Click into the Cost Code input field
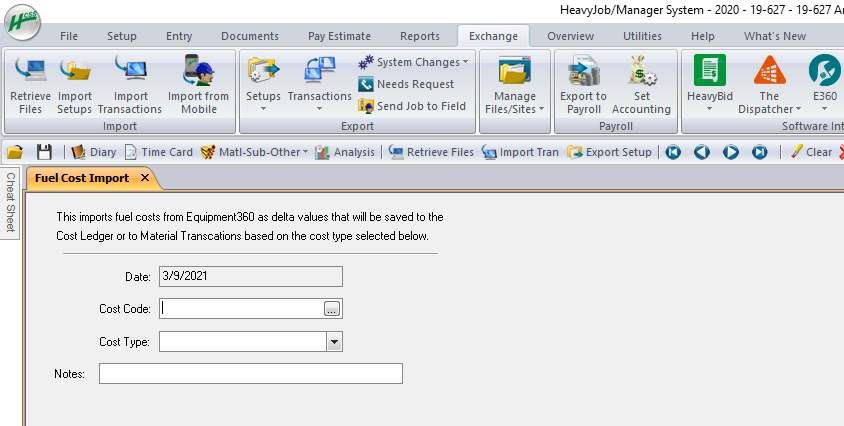The width and height of the screenshot is (844, 426). click(242, 309)
